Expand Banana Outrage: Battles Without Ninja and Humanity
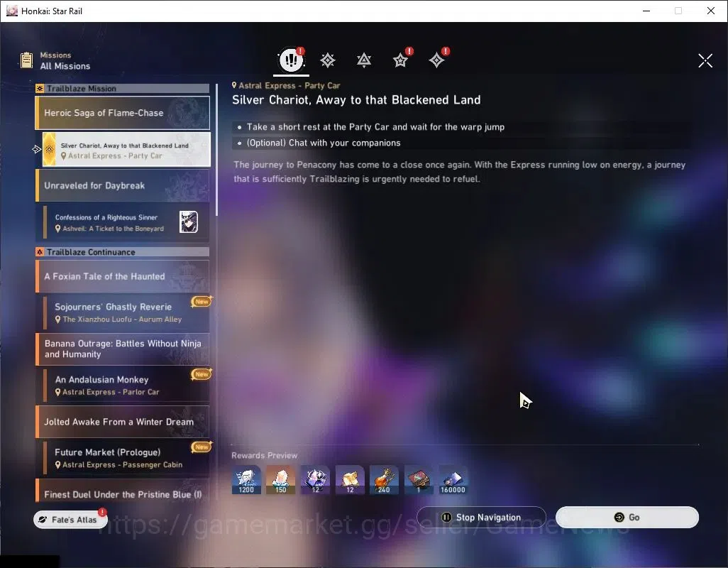The height and width of the screenshot is (568, 728). point(123,349)
